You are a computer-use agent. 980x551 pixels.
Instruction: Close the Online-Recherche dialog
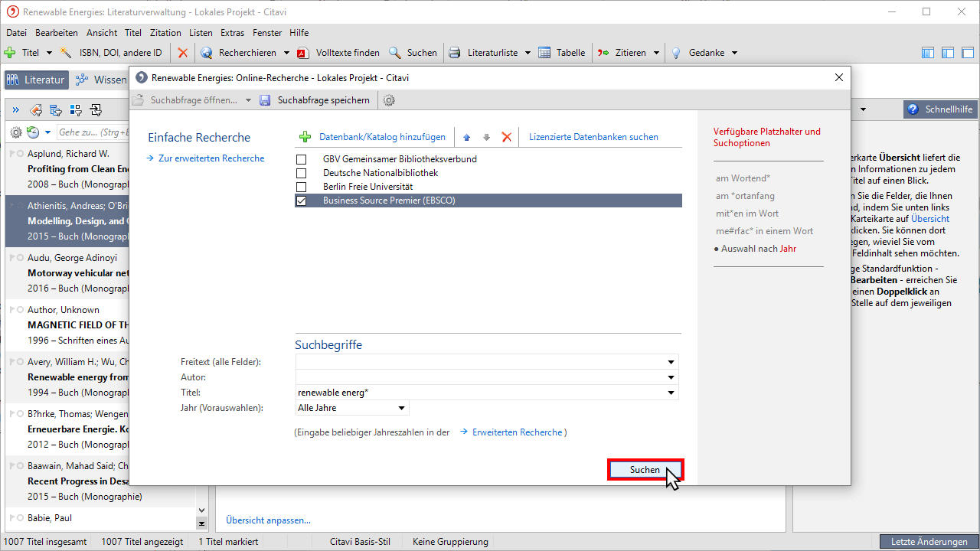point(839,77)
